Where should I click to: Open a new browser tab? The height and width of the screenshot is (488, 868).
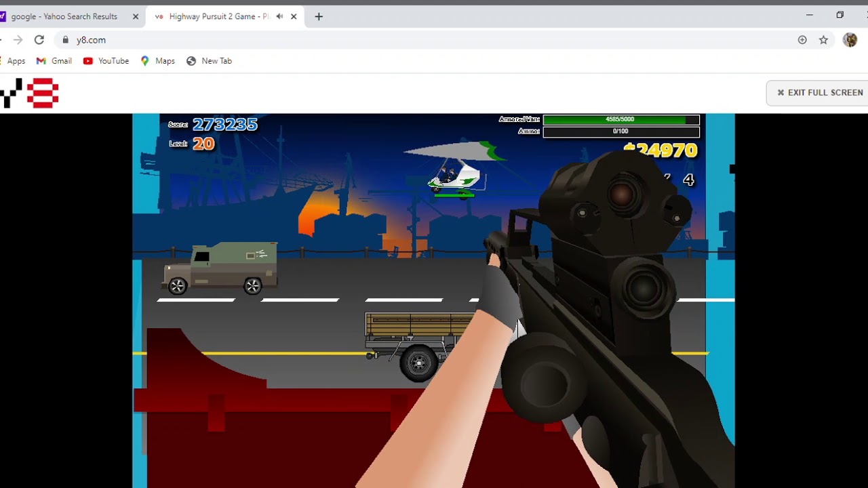(x=319, y=16)
